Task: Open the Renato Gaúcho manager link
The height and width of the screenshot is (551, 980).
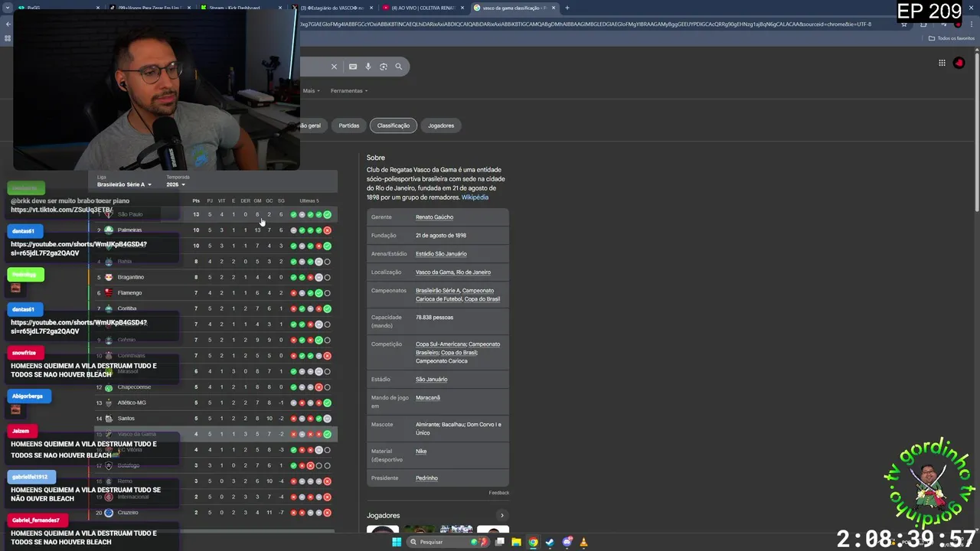Action: 434,217
